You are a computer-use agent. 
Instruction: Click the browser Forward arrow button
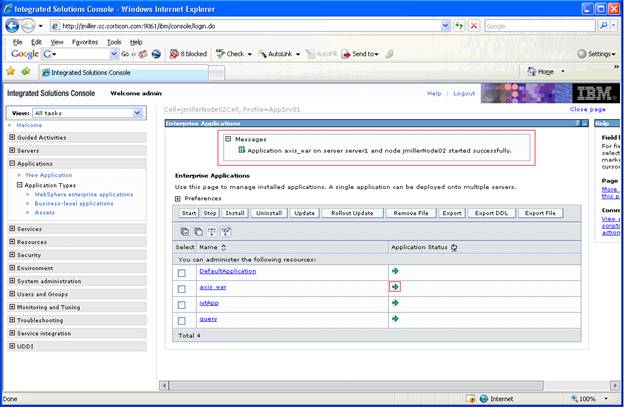(28, 26)
